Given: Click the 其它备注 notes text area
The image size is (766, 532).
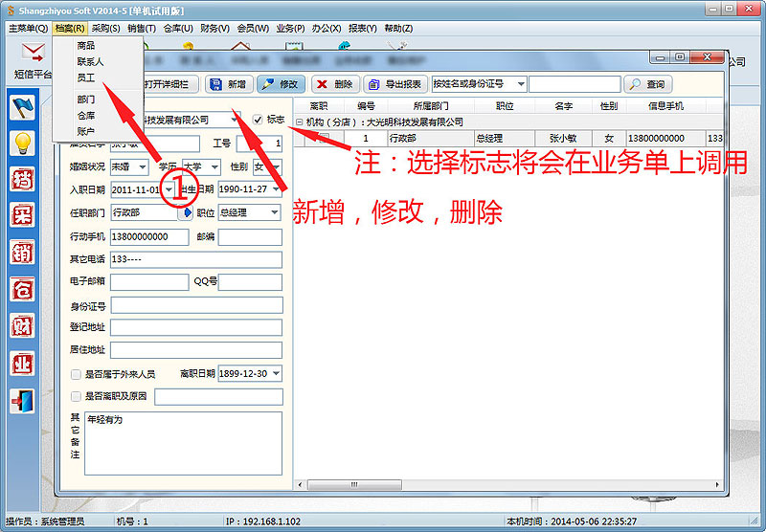Looking at the screenshot, I should 183,443.
